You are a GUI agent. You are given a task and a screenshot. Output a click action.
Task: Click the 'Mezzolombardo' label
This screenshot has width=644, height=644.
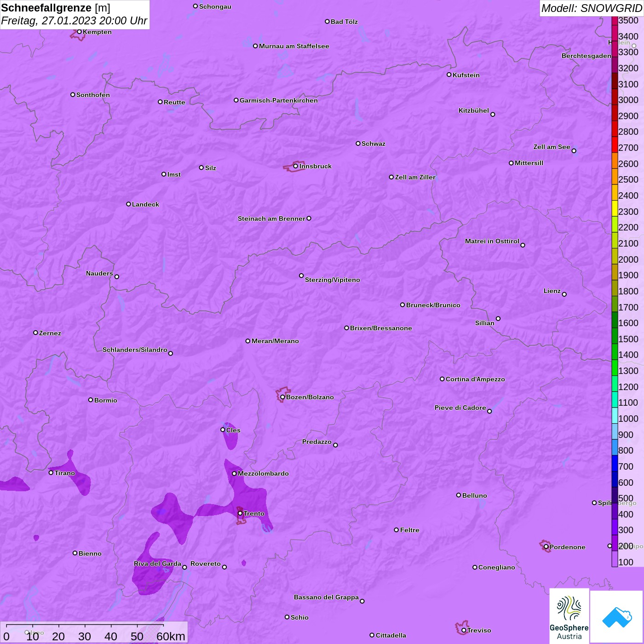click(x=263, y=473)
